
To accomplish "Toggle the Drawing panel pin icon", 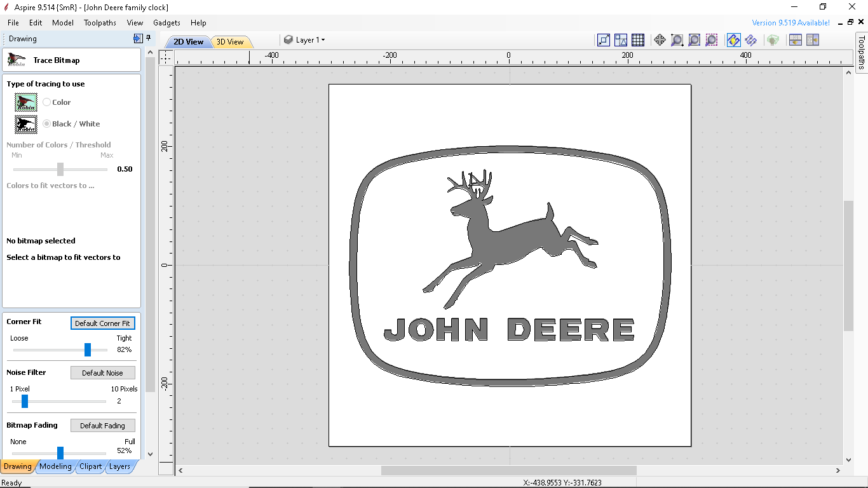I will (x=148, y=39).
